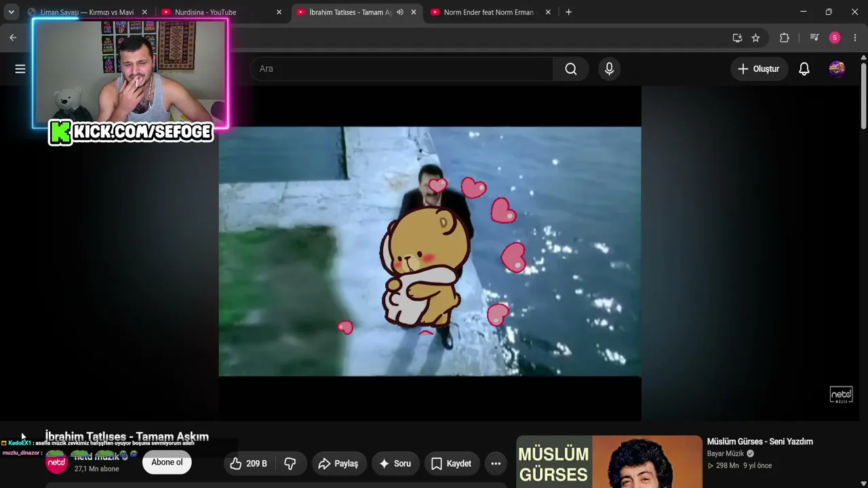This screenshot has width=868, height=488.
Task: Mute the İbrahim Tatlıses tab audio icon
Action: coord(400,12)
